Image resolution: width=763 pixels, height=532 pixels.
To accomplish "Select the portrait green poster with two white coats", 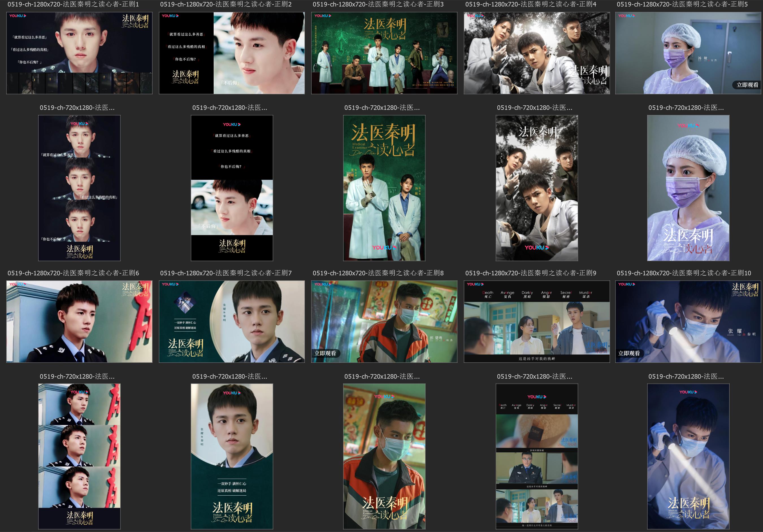I will click(x=384, y=188).
